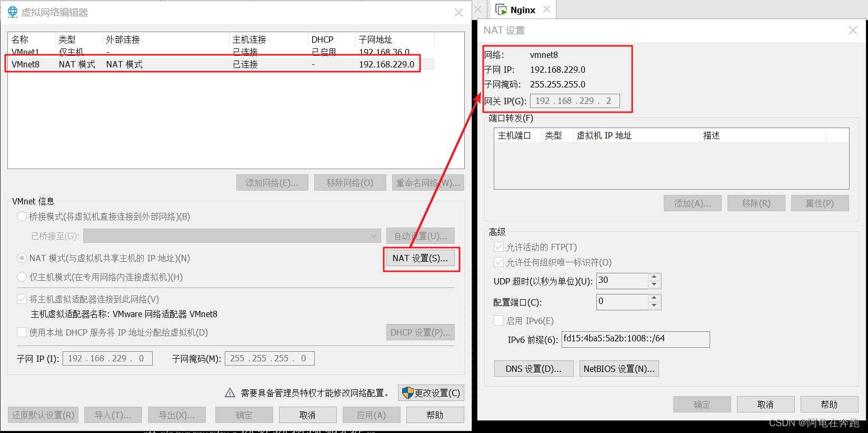This screenshot has width=868, height=433.
Task: Click the 主机连接 column header
Action: pyautogui.click(x=268, y=40)
